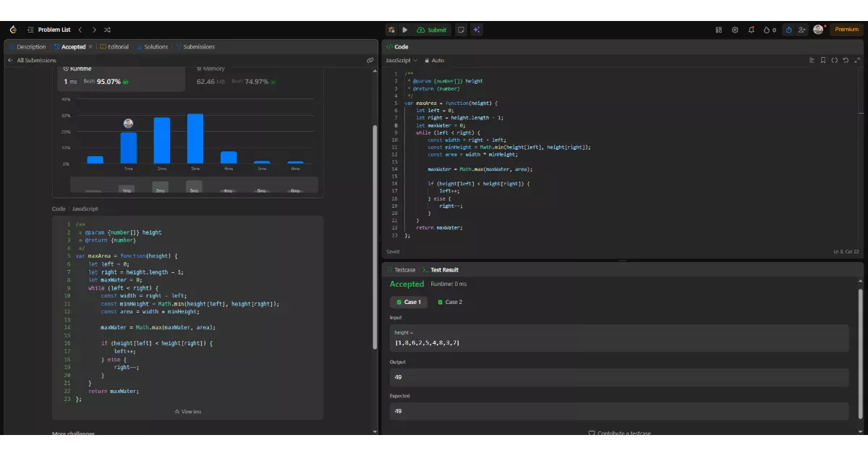Close the Accepted tab
The image size is (868, 456).
(90, 47)
